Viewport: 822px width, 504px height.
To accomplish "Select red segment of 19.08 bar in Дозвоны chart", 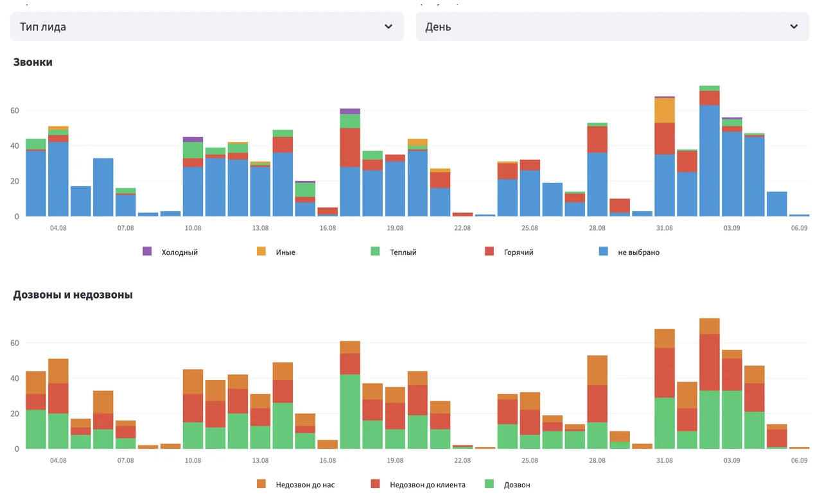I will pyautogui.click(x=396, y=416).
